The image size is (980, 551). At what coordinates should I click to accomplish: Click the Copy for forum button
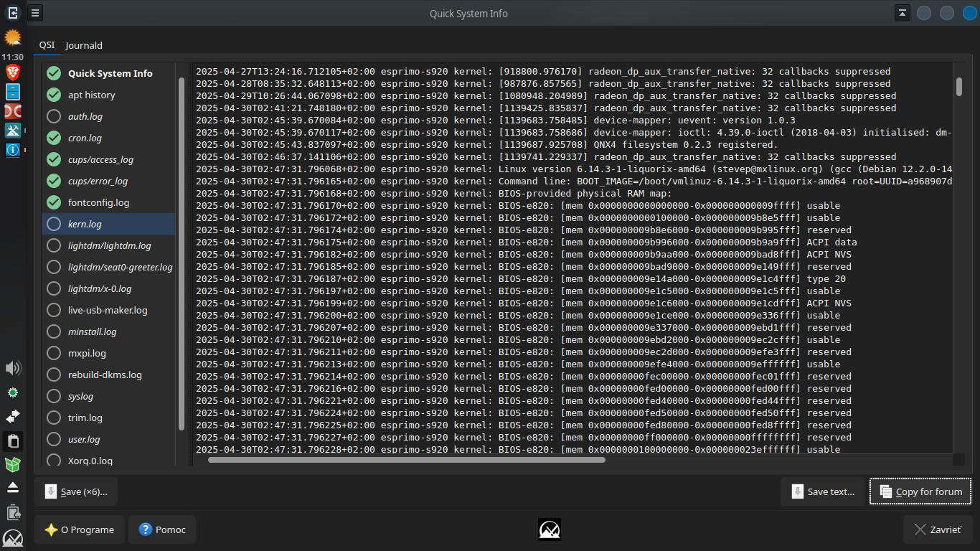click(x=920, y=491)
